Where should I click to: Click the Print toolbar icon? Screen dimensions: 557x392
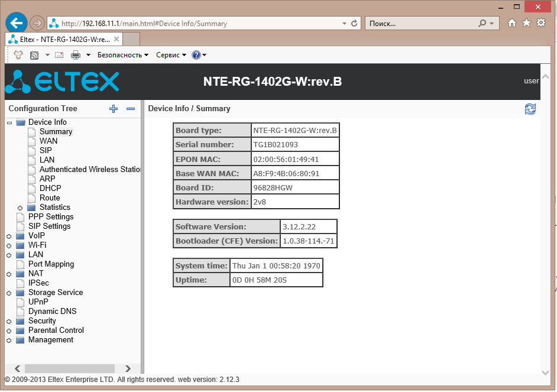[x=76, y=55]
